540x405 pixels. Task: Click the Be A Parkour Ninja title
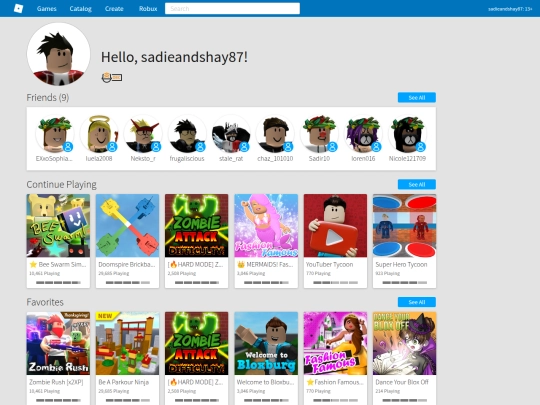click(124, 382)
